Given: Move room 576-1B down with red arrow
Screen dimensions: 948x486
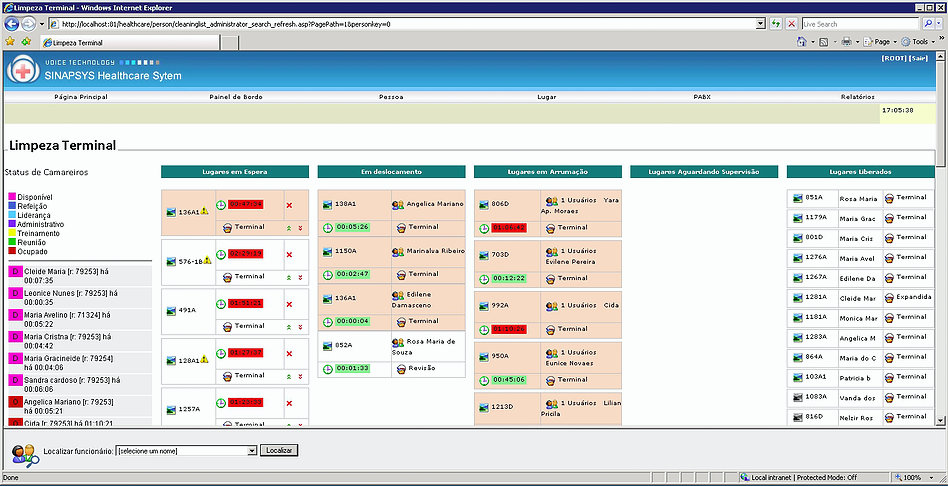Looking at the screenshot, I should tap(299, 277).
